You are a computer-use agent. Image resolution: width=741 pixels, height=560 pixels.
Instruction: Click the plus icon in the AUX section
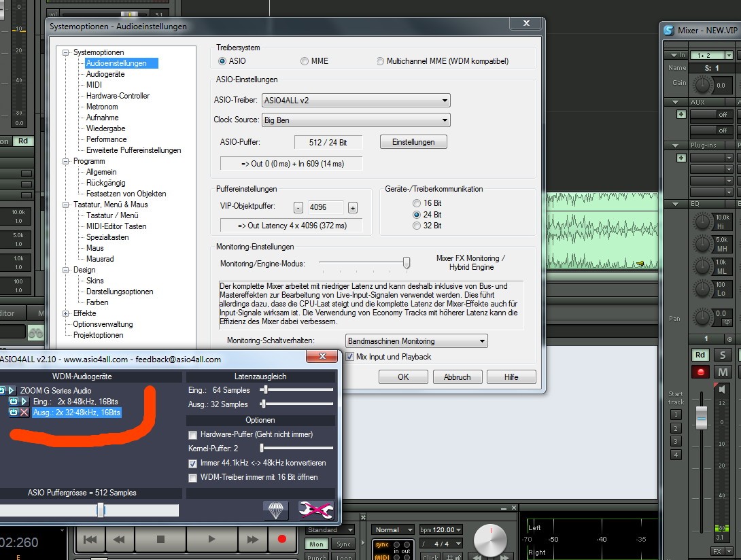click(681, 114)
